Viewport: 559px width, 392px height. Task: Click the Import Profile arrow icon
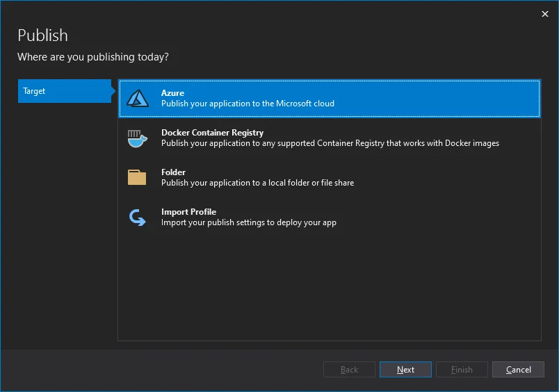pos(138,218)
